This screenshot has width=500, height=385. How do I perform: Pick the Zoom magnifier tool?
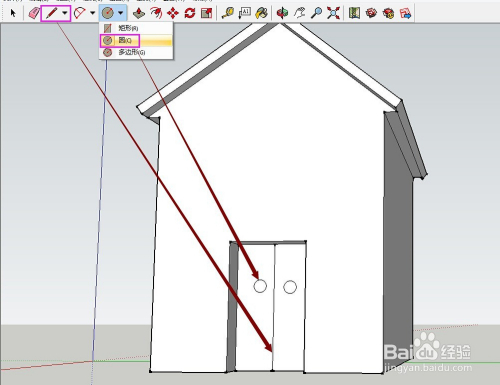pyautogui.click(x=316, y=13)
